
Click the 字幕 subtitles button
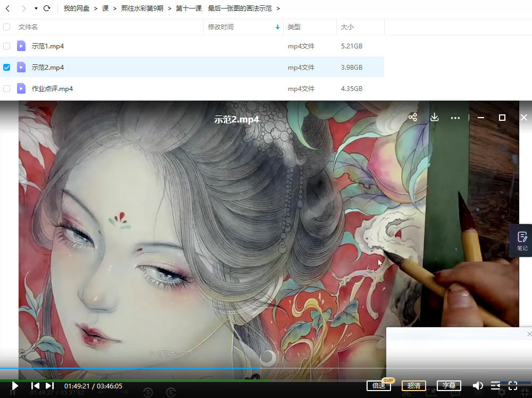[x=449, y=386]
